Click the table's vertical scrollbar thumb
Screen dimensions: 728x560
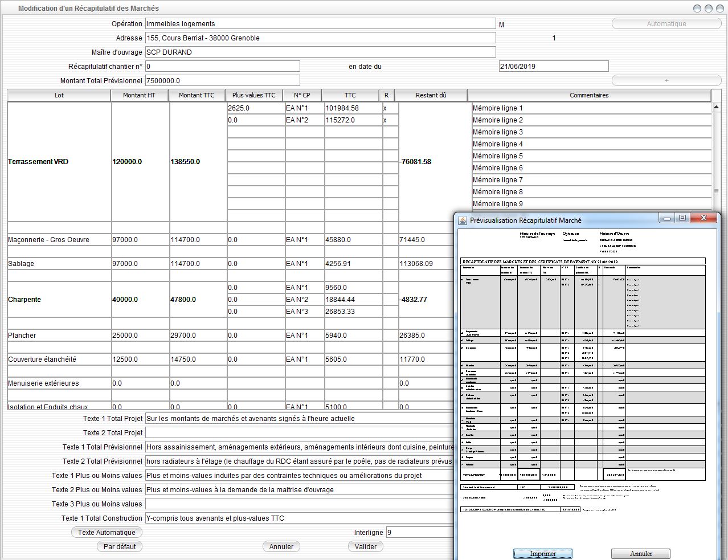pos(716,191)
